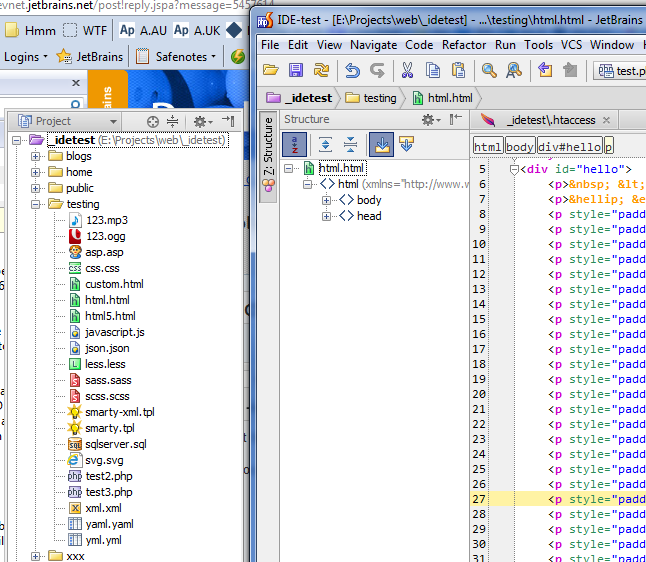This screenshot has height=562, width=646.
Task: Expand the head node in Structure
Action: (326, 216)
